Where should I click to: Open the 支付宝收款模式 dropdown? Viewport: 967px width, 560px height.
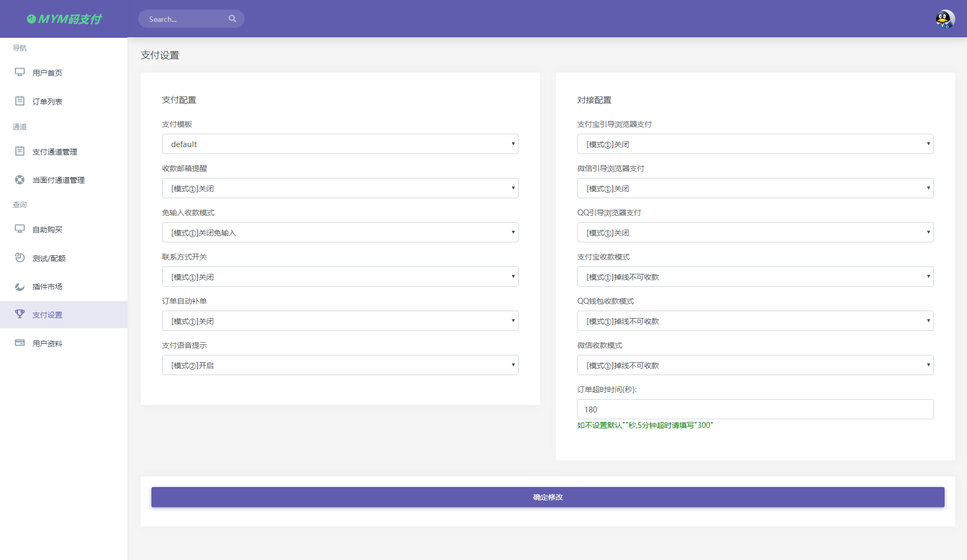[755, 277]
